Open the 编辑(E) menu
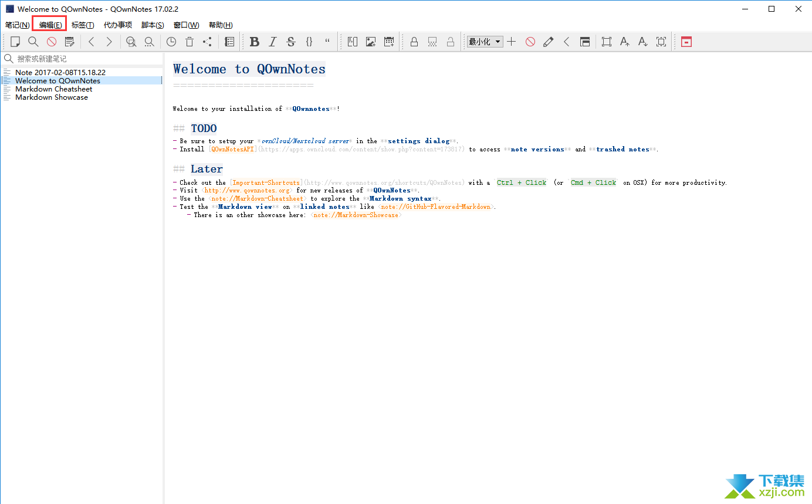 point(50,25)
